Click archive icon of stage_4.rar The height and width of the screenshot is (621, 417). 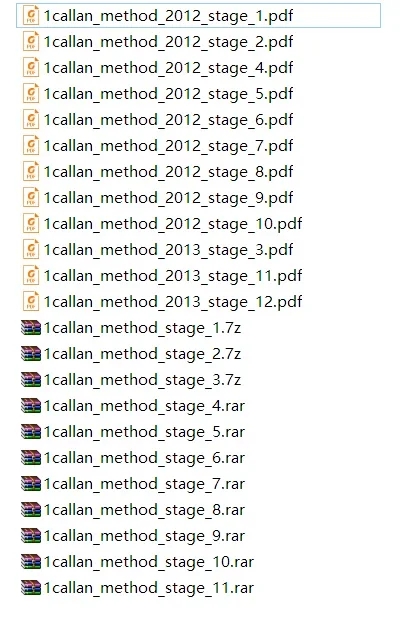(31, 406)
